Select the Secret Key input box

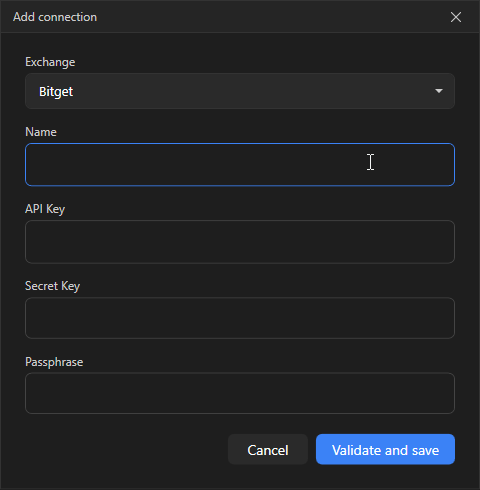click(x=240, y=318)
